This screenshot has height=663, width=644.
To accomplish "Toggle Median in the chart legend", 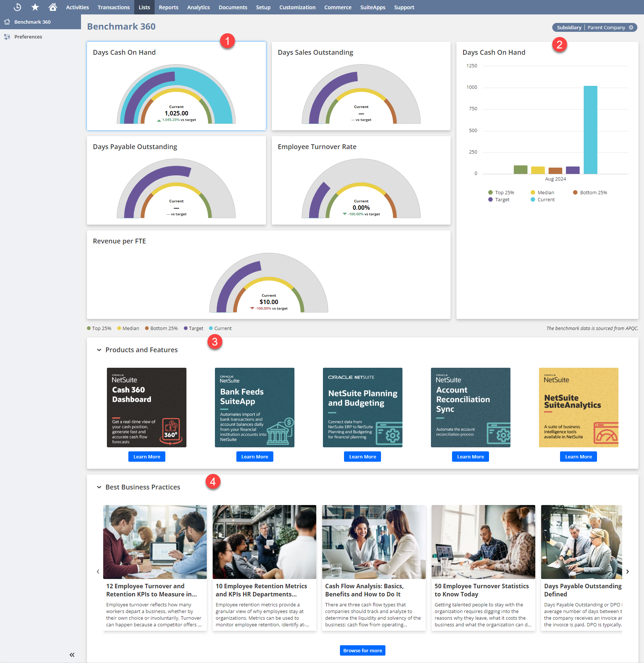I will 542,192.
